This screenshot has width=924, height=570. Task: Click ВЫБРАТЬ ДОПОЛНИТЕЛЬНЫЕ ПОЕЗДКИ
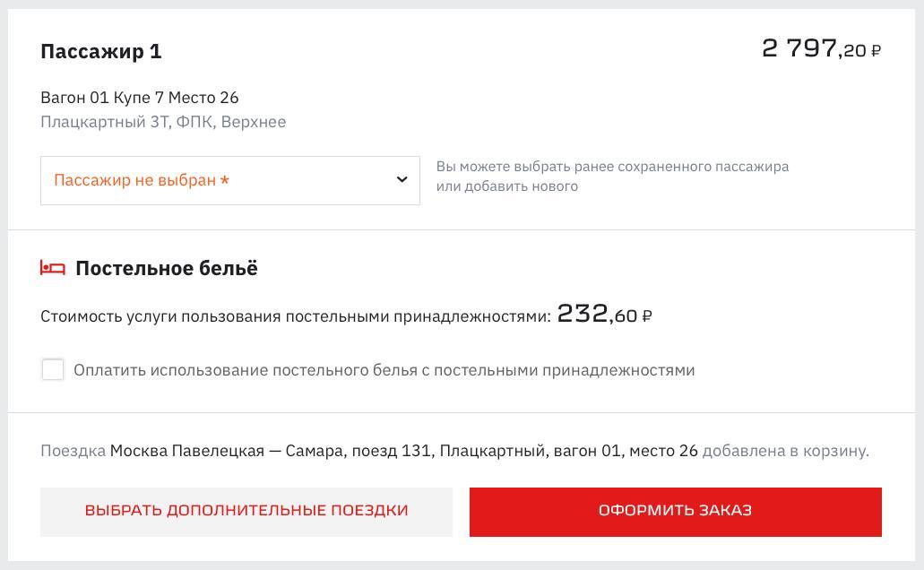click(246, 511)
